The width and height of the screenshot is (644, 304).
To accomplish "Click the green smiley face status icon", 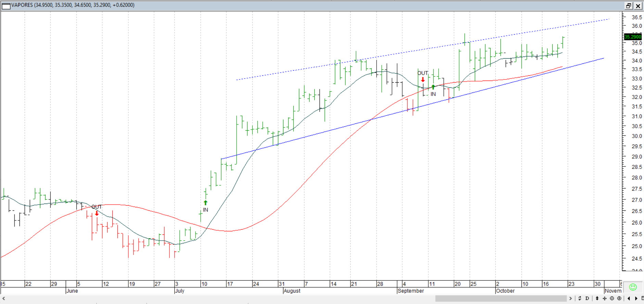I will pyautogui.click(x=633, y=287).
